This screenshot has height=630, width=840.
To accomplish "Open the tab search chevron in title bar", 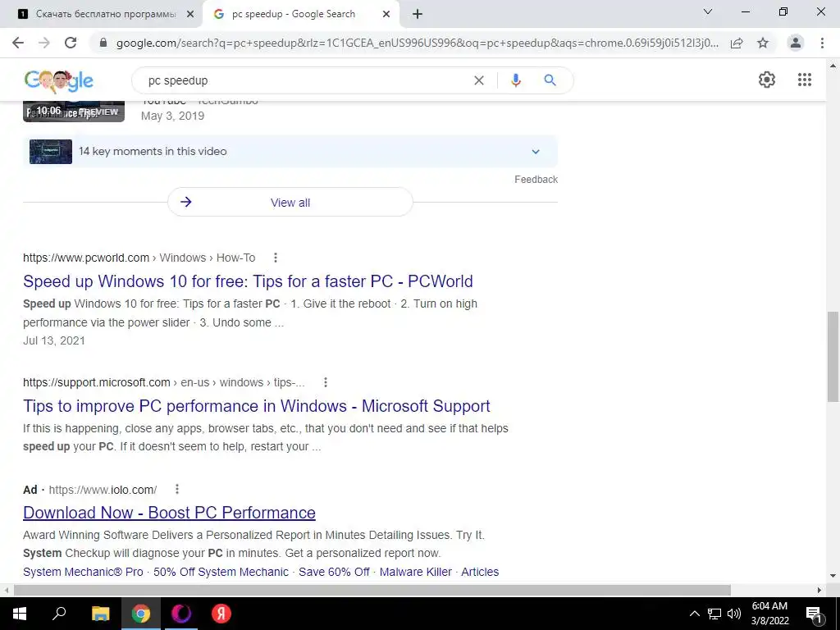I will (708, 11).
